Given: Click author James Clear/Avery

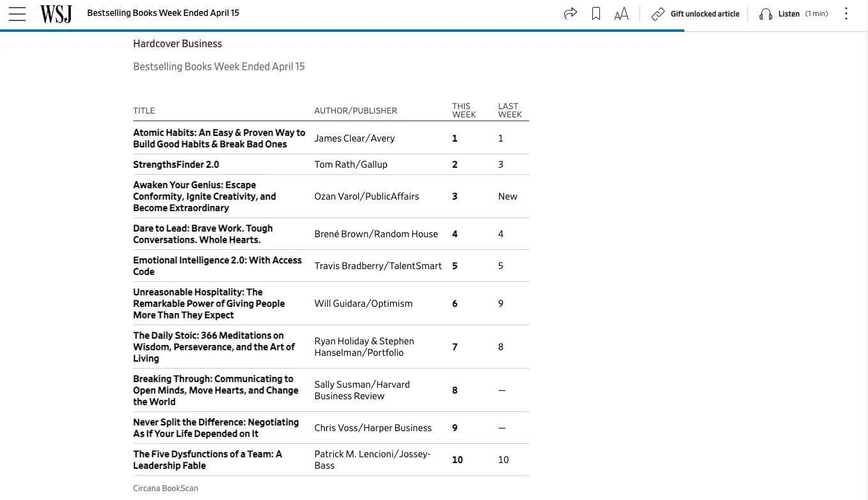Looking at the screenshot, I should click(354, 138).
